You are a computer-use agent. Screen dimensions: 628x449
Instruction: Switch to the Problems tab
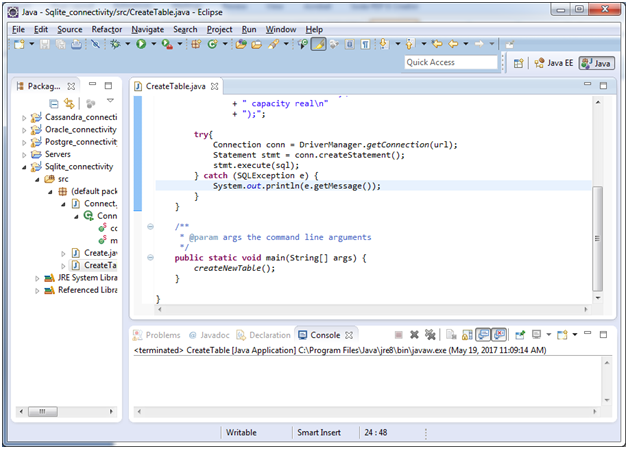tap(162, 335)
